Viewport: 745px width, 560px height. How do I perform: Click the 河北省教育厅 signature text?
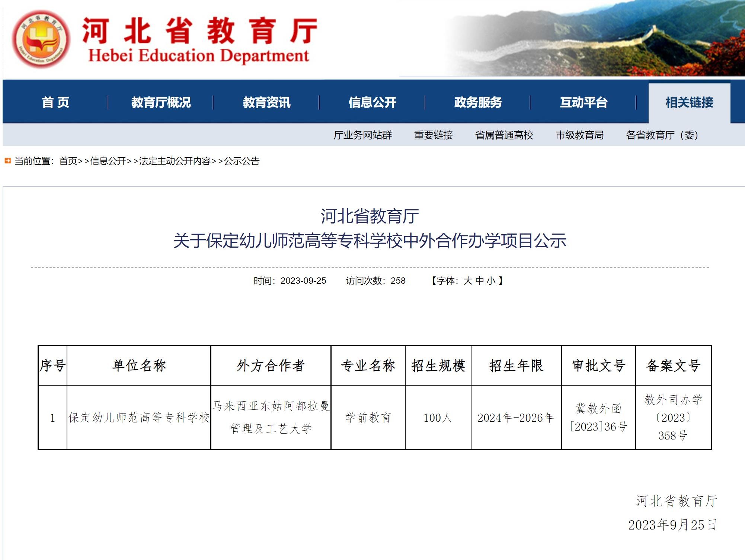(x=677, y=501)
